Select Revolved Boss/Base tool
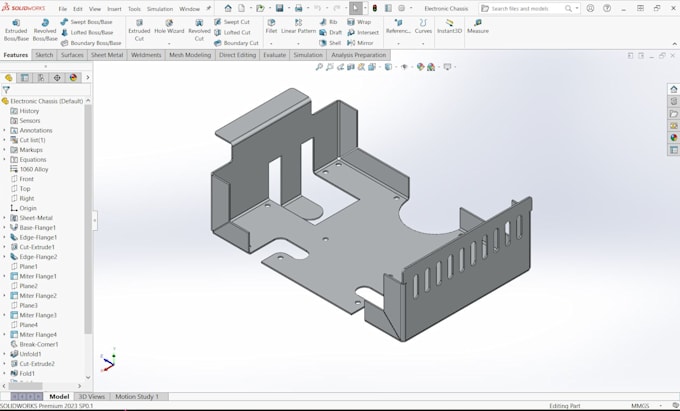Viewport: 680px width, 411px height. coord(45,30)
